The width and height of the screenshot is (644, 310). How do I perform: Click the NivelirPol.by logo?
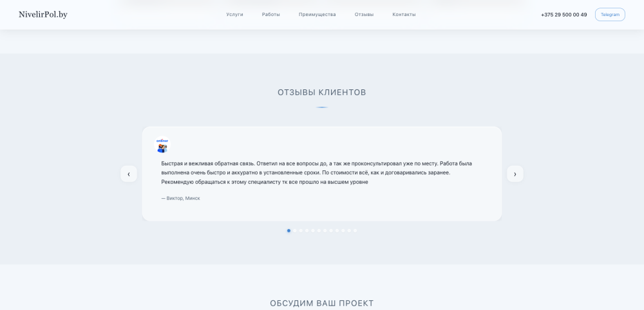(x=43, y=15)
